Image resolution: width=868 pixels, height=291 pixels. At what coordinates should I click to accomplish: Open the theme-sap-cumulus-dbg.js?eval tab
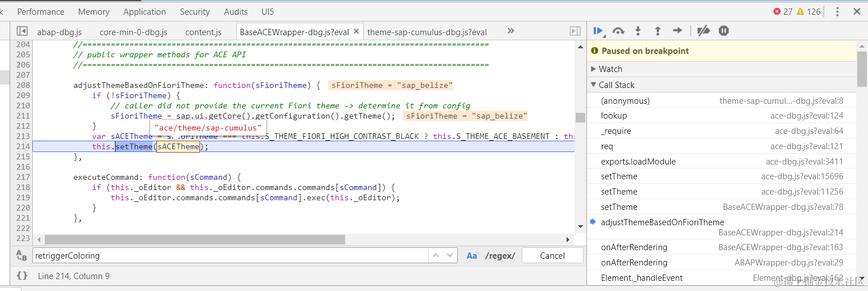pyautogui.click(x=427, y=32)
